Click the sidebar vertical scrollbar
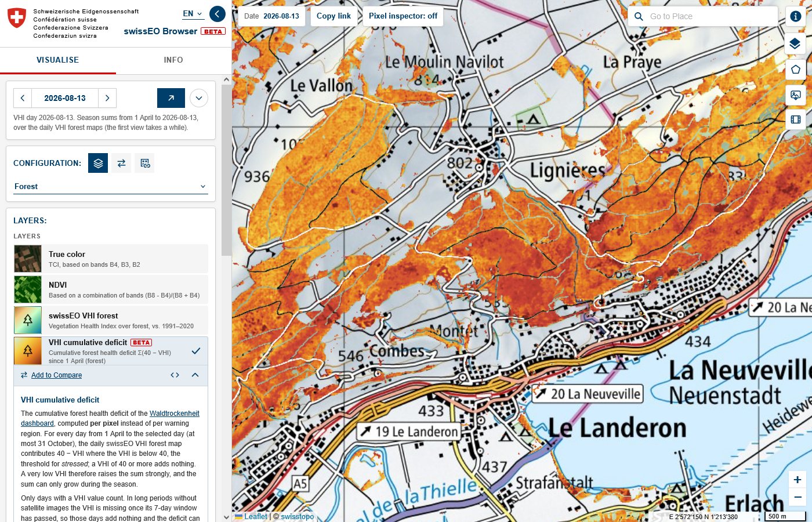This screenshot has width=812, height=522. [227, 171]
